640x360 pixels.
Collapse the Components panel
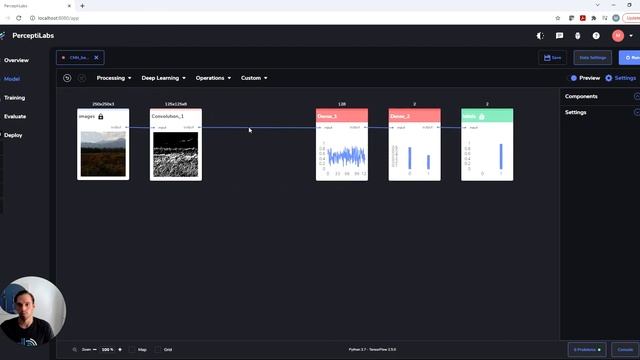click(x=637, y=96)
